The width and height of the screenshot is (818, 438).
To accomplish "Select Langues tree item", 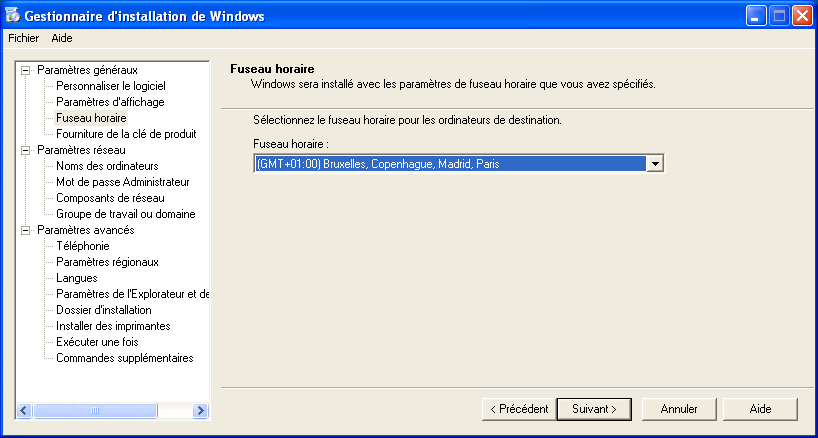I will tap(77, 278).
